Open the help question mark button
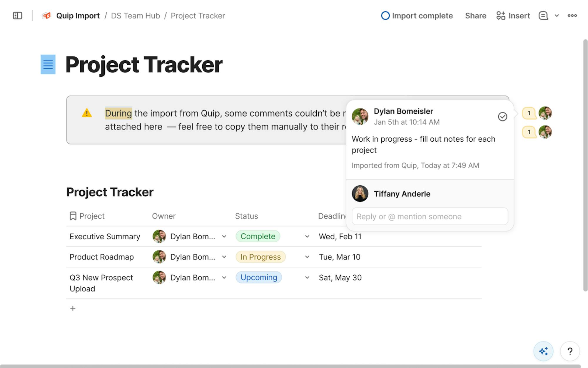The image size is (588, 368). coord(570,351)
